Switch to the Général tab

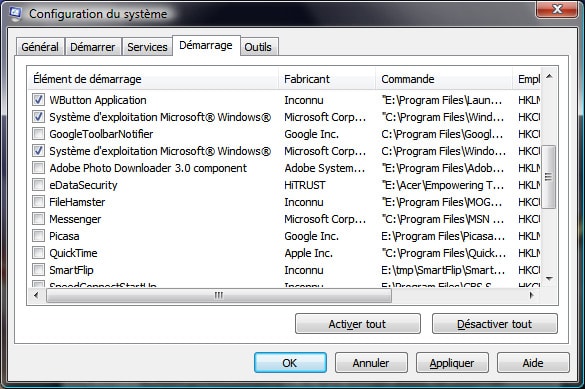tap(40, 47)
